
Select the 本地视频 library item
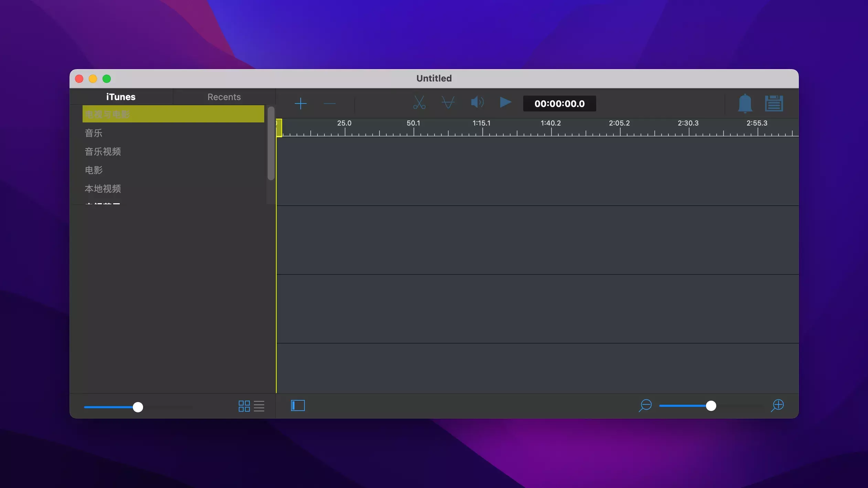tap(103, 189)
